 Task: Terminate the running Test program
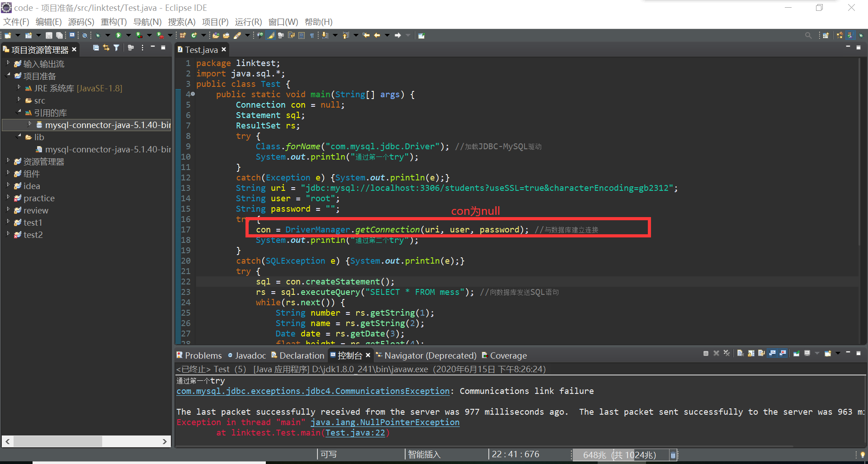(x=706, y=353)
